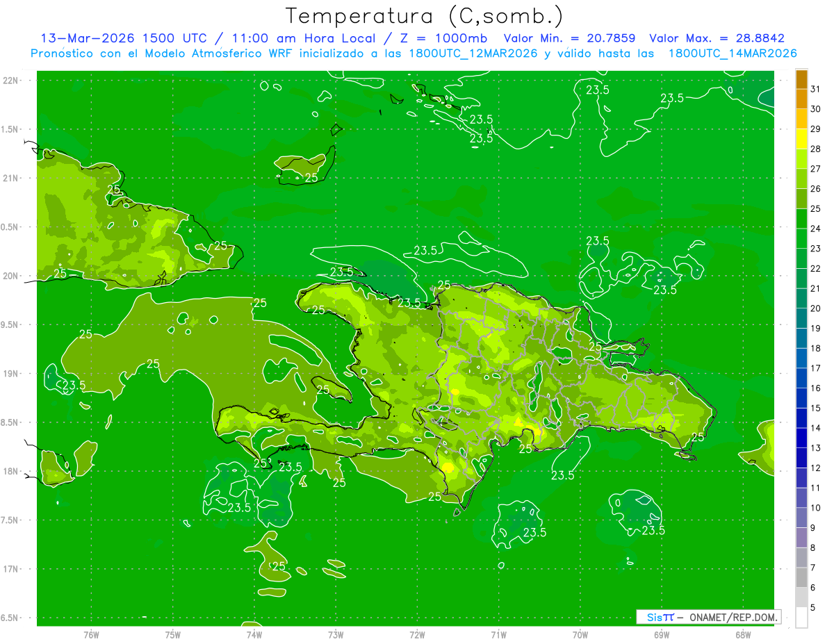The image size is (834, 644).
Task: Click the yellow legend swatch between 28 and 29
Action: [801, 139]
